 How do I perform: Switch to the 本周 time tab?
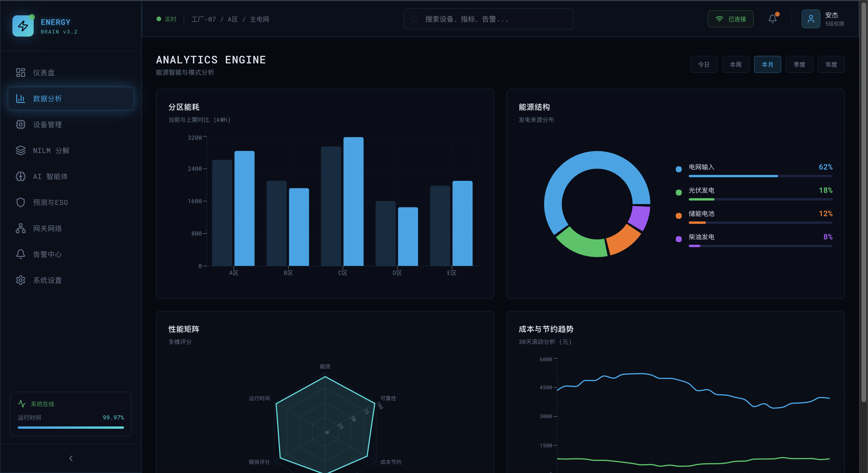(735, 64)
